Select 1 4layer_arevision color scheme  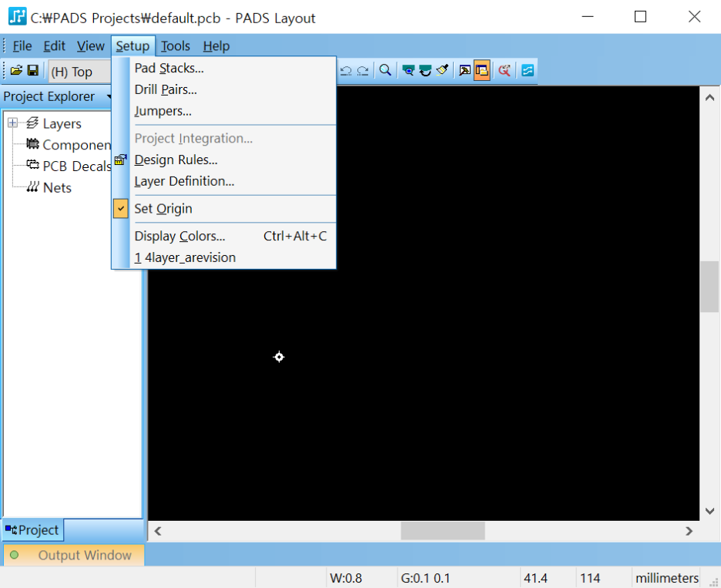click(224, 257)
